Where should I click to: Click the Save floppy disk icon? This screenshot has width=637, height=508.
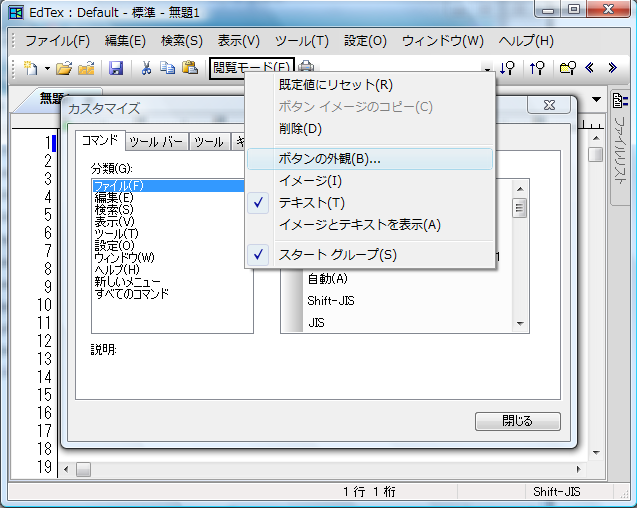tap(116, 68)
